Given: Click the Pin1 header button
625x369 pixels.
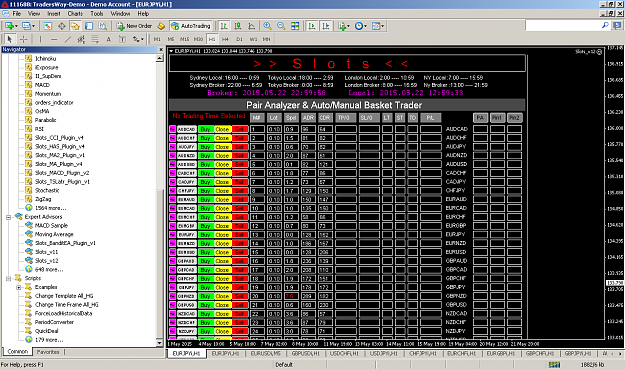Looking at the screenshot, I should click(x=497, y=118).
